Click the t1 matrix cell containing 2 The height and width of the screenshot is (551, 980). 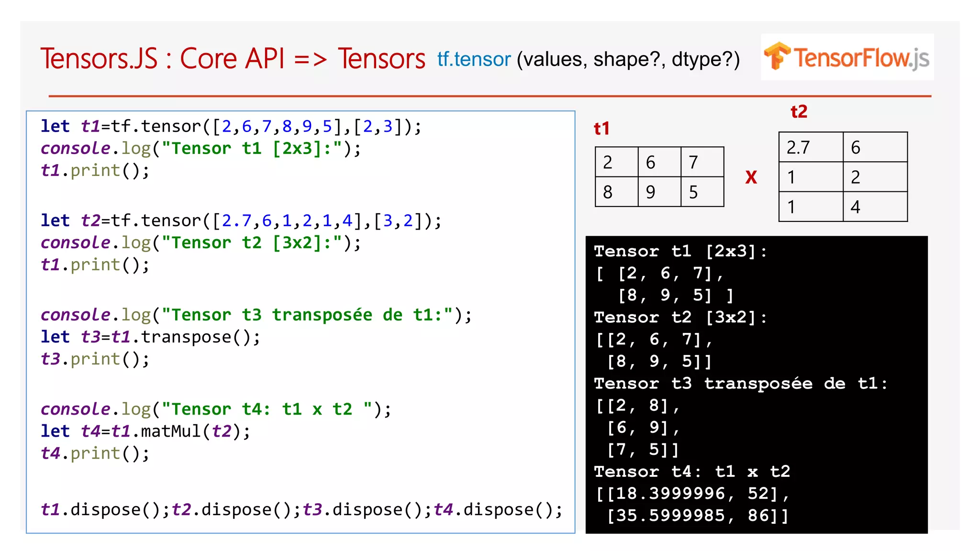pyautogui.click(x=617, y=162)
